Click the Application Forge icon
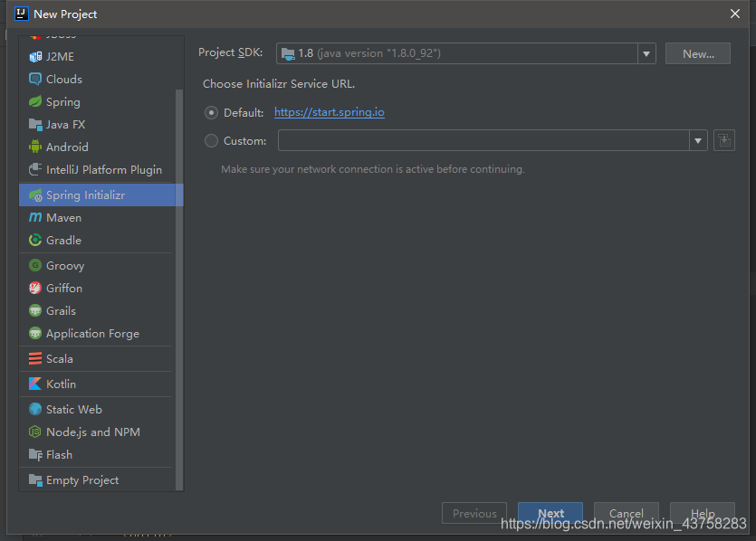Screen dimensions: 756x541 (x=35, y=333)
